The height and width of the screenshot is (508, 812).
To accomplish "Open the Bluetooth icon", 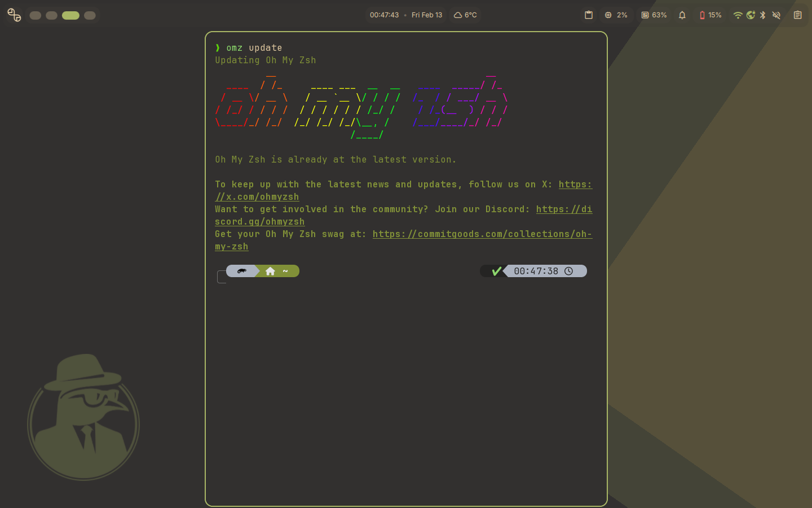I will [x=763, y=15].
